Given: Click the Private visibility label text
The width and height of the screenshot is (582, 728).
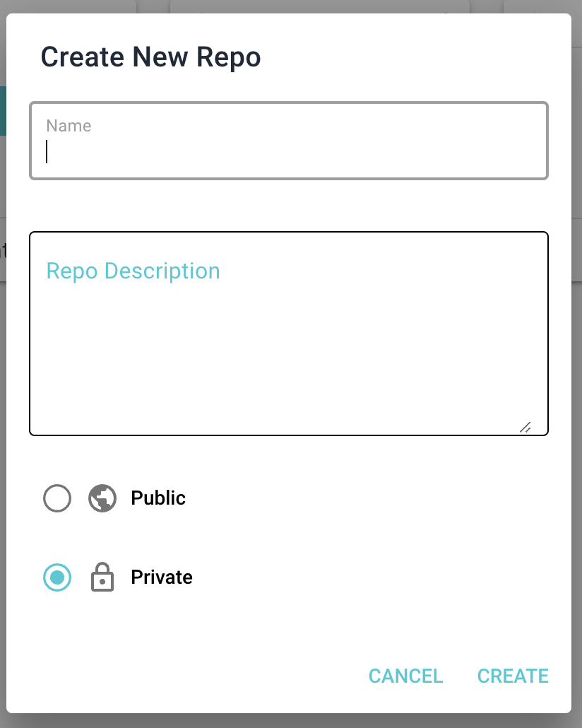Looking at the screenshot, I should point(162,577).
